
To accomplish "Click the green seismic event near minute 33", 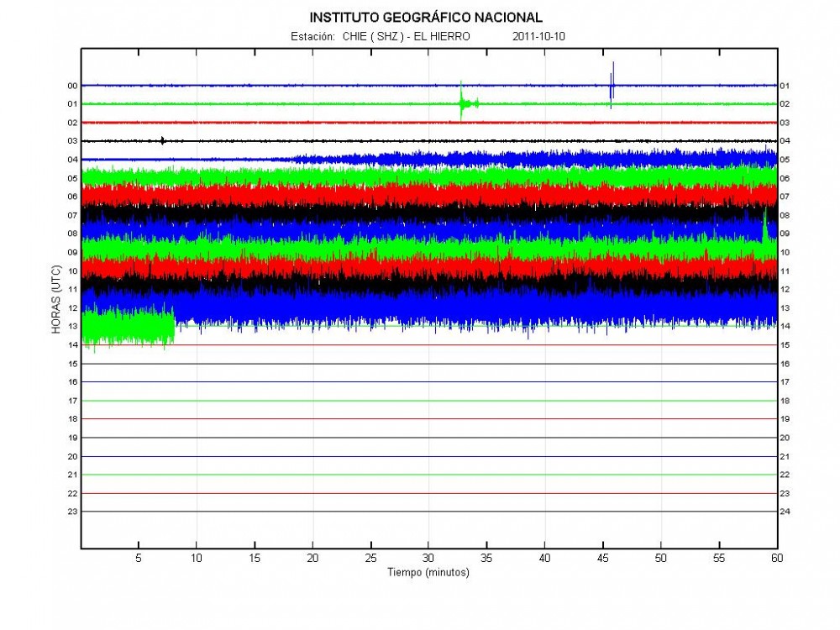I will [462, 103].
